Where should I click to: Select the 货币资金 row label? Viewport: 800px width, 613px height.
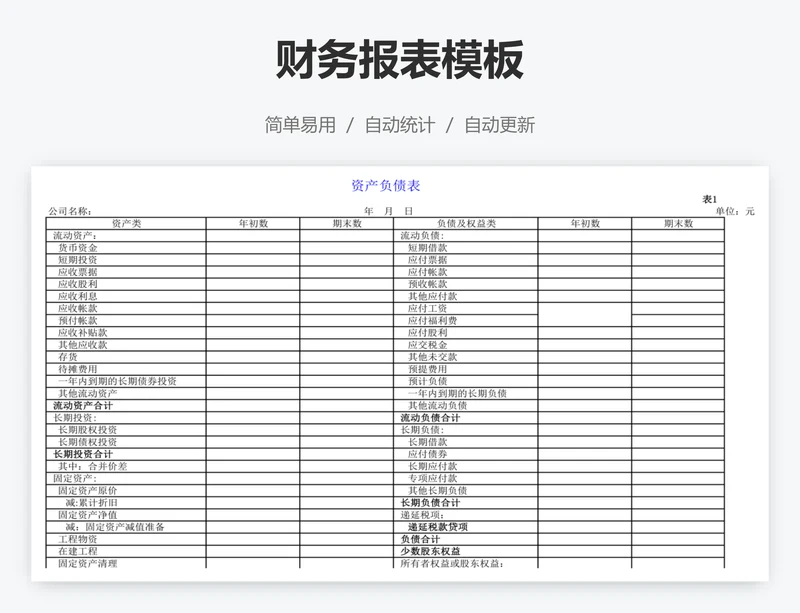click(78, 248)
